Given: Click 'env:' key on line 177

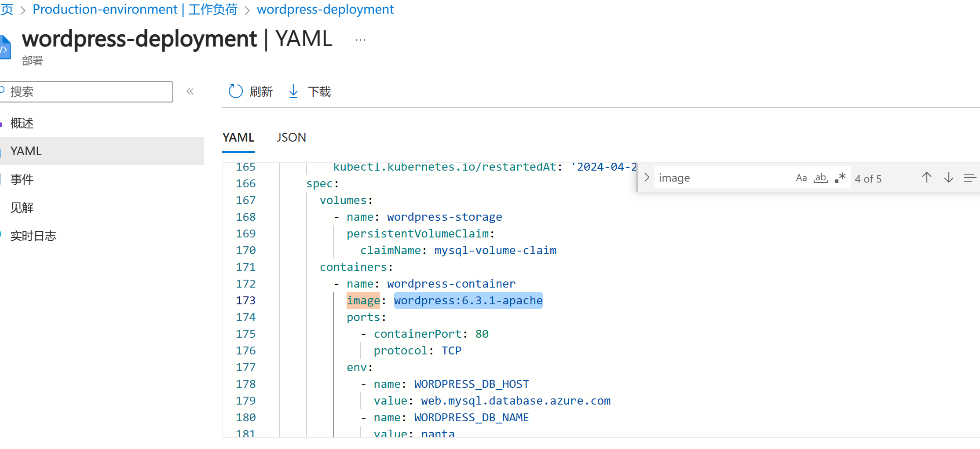Looking at the screenshot, I should [x=360, y=367].
